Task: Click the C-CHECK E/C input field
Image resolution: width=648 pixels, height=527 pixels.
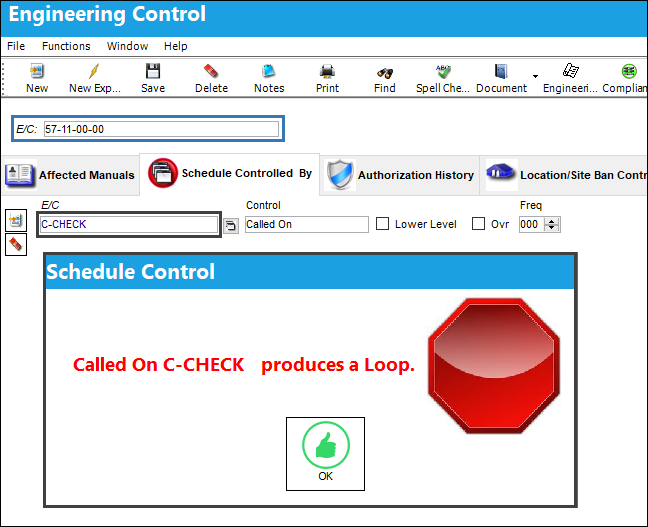Action: point(129,224)
